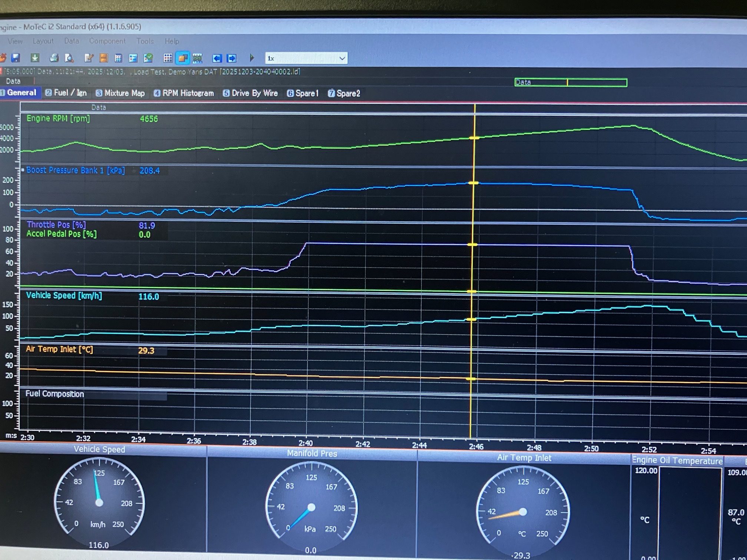
Task: Click the Engine RPM channel label
Action: click(58, 119)
